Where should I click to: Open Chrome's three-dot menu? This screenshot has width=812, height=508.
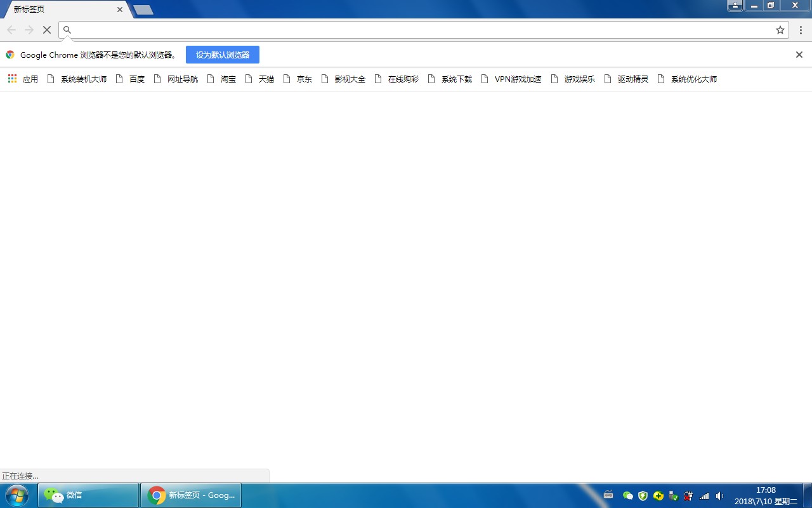(801, 30)
